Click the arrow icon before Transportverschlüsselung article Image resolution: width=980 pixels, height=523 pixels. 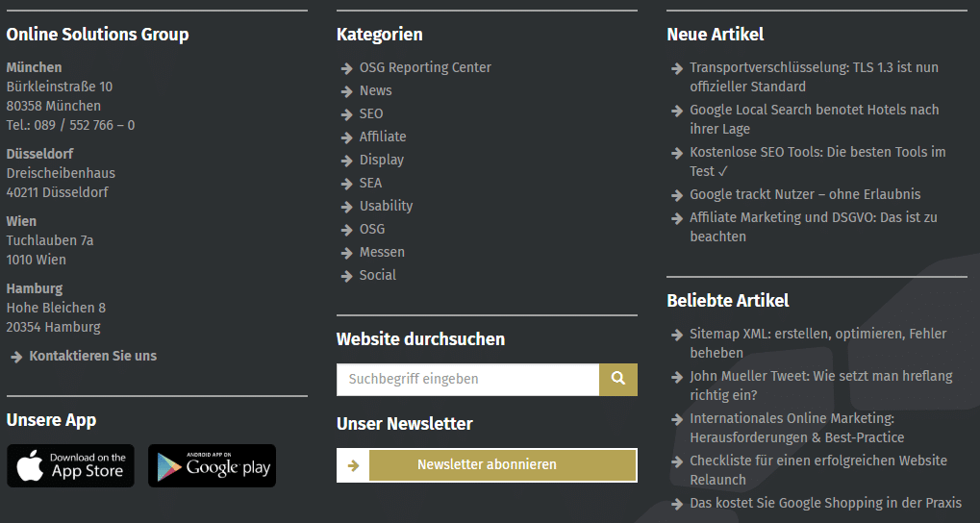(677, 68)
